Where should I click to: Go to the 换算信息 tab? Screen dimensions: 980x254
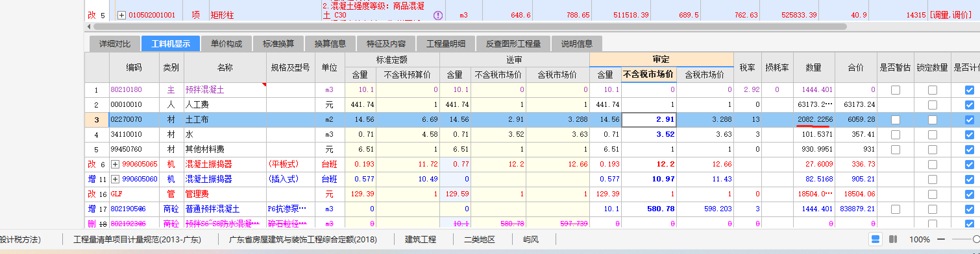pos(330,44)
